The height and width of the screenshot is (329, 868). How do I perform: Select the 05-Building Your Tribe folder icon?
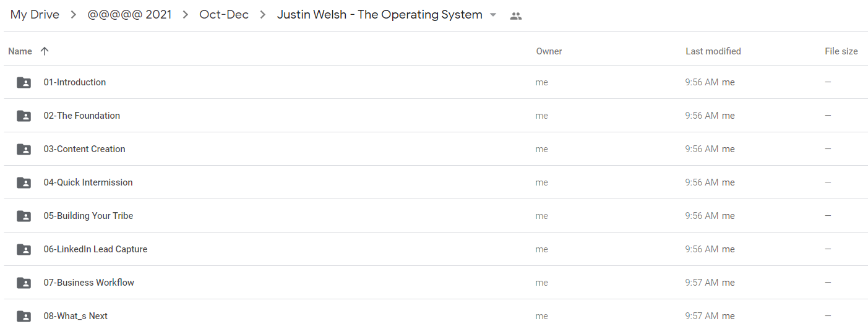click(x=24, y=216)
